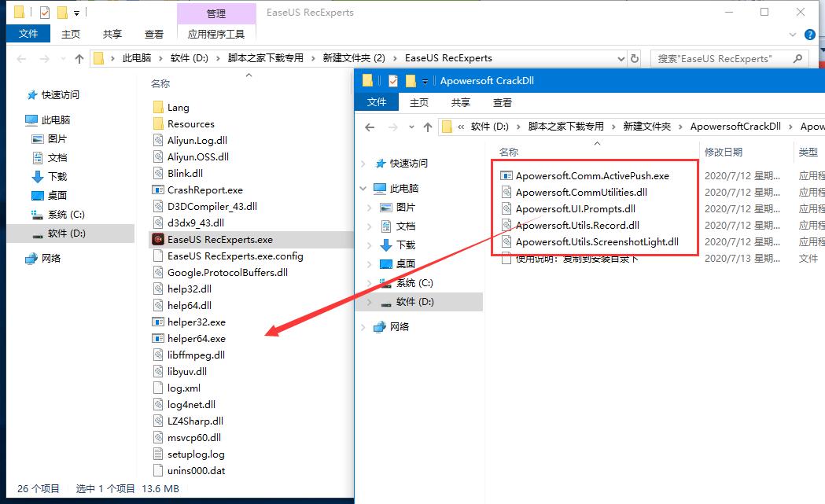Click the helper64.exe file icon
The image size is (825, 504).
click(x=158, y=338)
